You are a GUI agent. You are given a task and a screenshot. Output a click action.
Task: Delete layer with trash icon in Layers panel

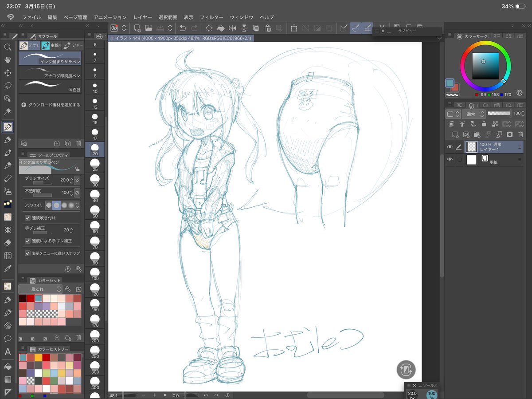click(520, 134)
